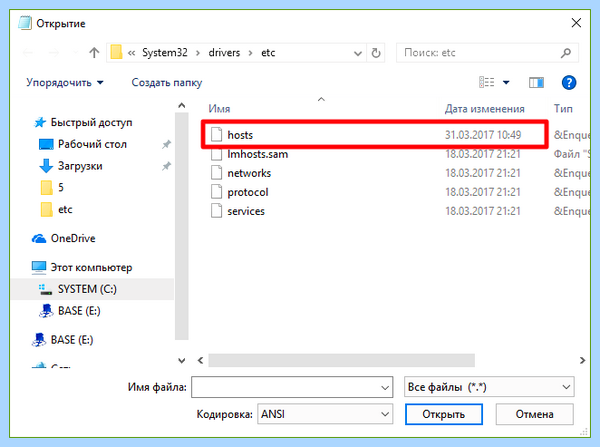Click the networks file icon
The image size is (600, 447).
[x=216, y=173]
